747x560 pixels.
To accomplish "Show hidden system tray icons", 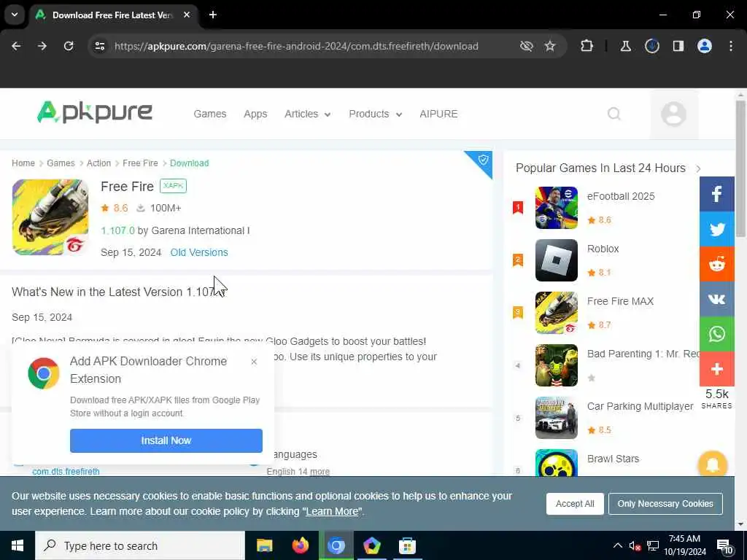I will click(617, 545).
